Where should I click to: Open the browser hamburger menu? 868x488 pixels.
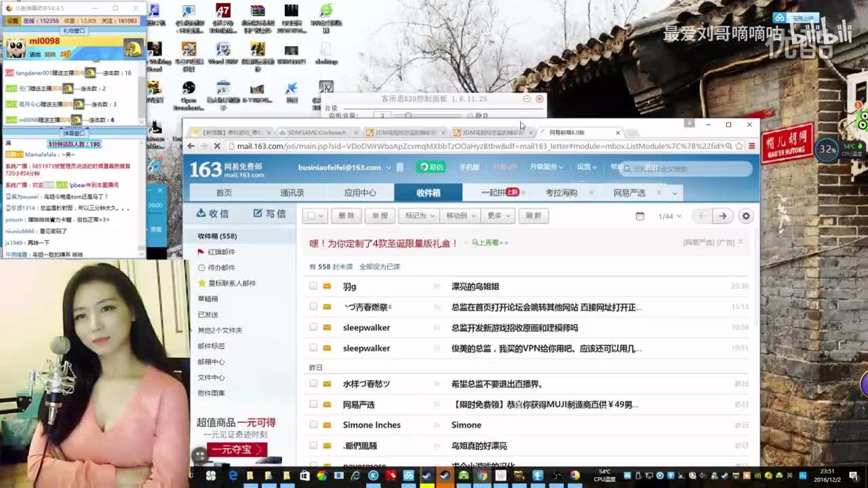coord(751,146)
